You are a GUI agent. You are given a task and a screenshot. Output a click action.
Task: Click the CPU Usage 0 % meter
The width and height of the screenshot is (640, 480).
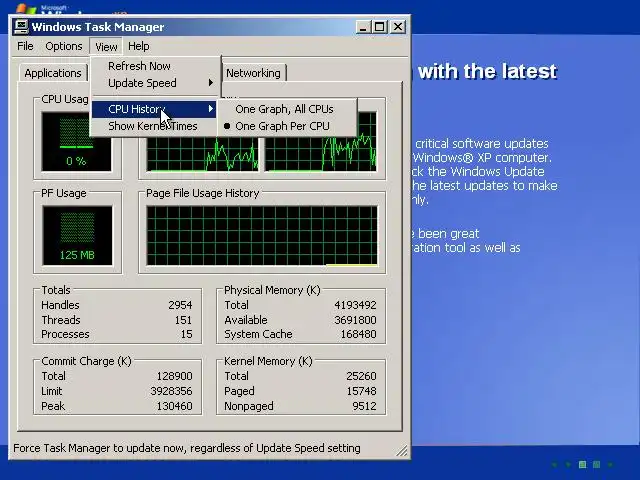click(76, 142)
